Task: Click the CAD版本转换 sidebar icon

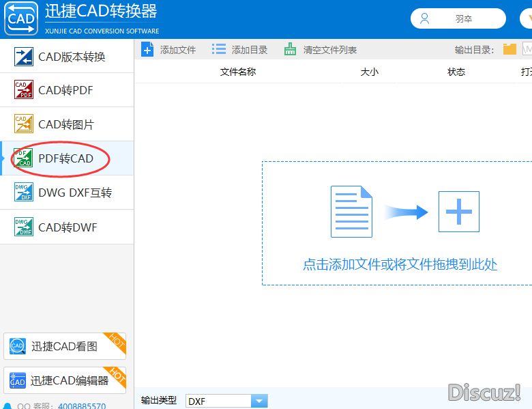Action: (24, 57)
